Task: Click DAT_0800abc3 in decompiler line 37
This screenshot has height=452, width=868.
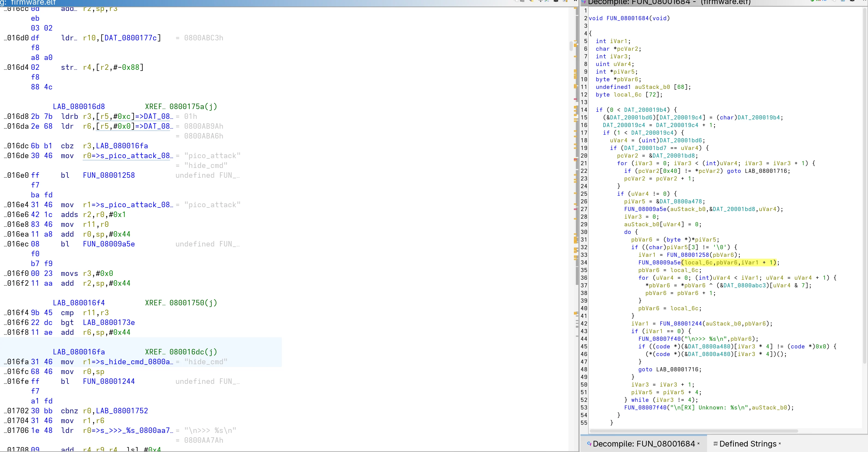Action: pos(745,285)
